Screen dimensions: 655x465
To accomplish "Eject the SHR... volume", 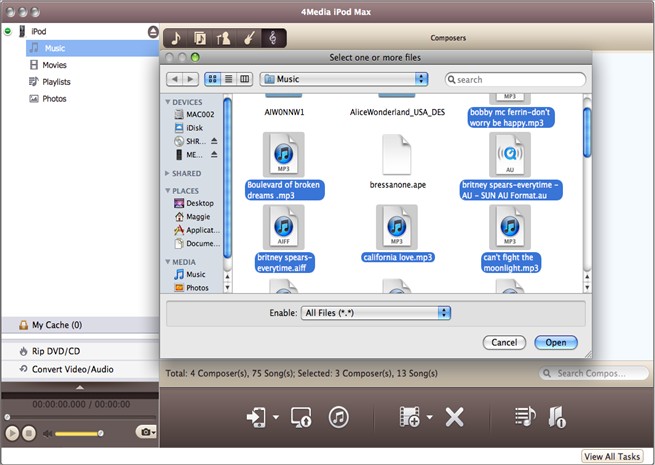I will [x=214, y=141].
